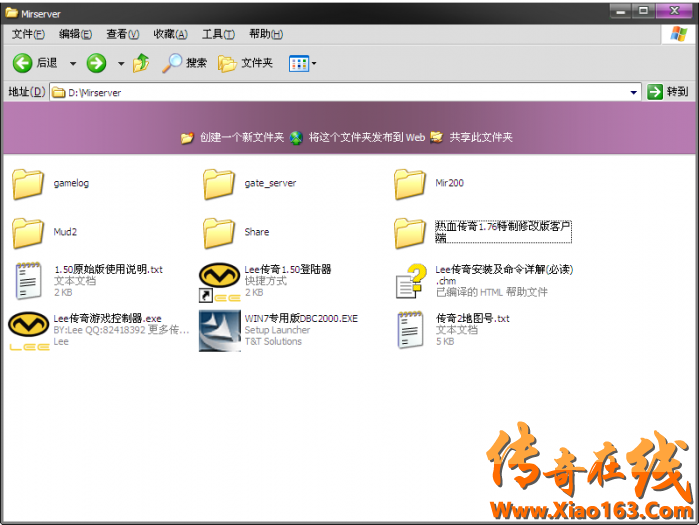Expand the Views dropdown arrow
The height and width of the screenshot is (525, 699).
pos(314,64)
